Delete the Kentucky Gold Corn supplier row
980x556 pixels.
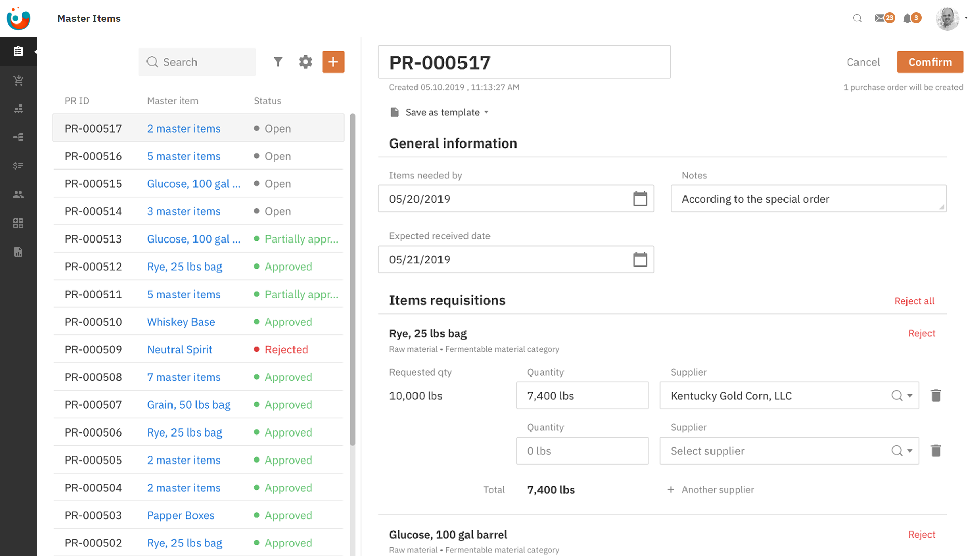pyautogui.click(x=936, y=396)
